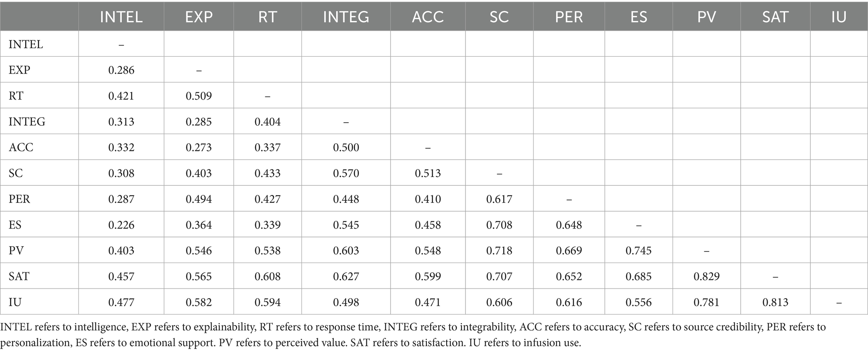868x352 pixels.
Task: Click the 0.226 value cell
Action: (x=121, y=225)
